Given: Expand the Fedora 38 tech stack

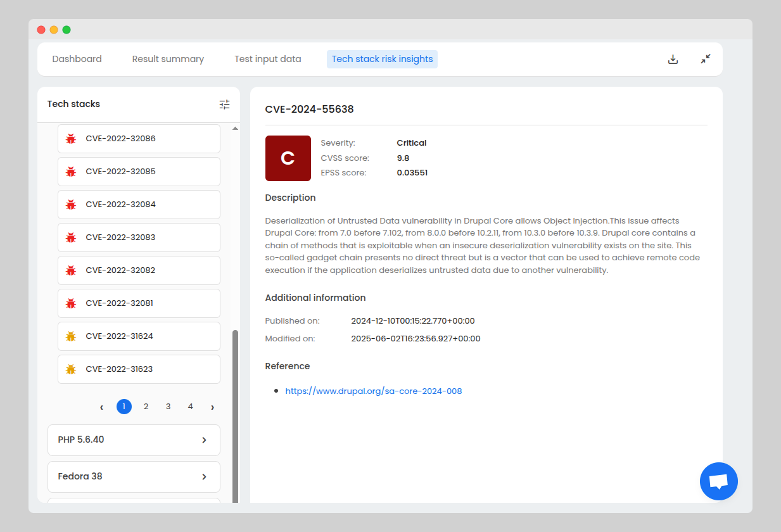Looking at the screenshot, I should point(134,476).
